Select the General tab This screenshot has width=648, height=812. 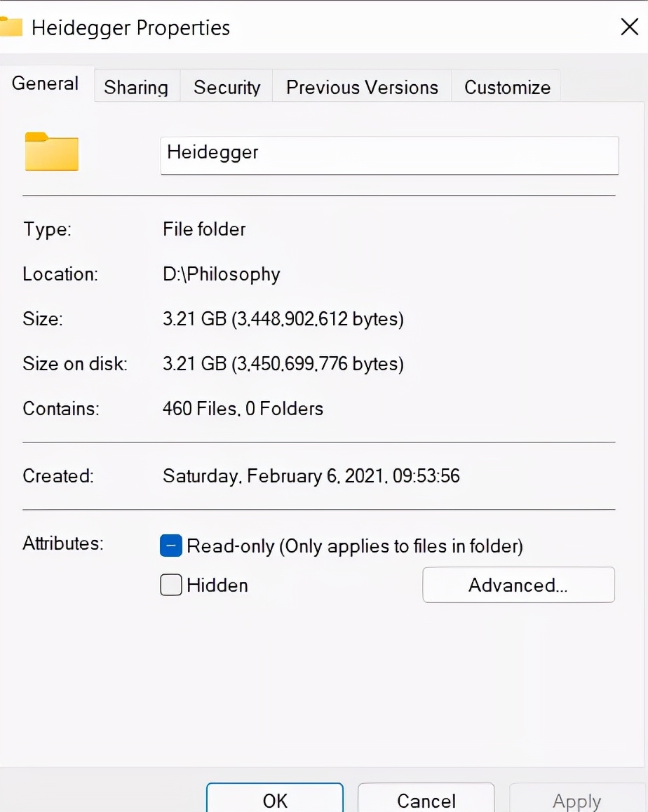point(46,83)
